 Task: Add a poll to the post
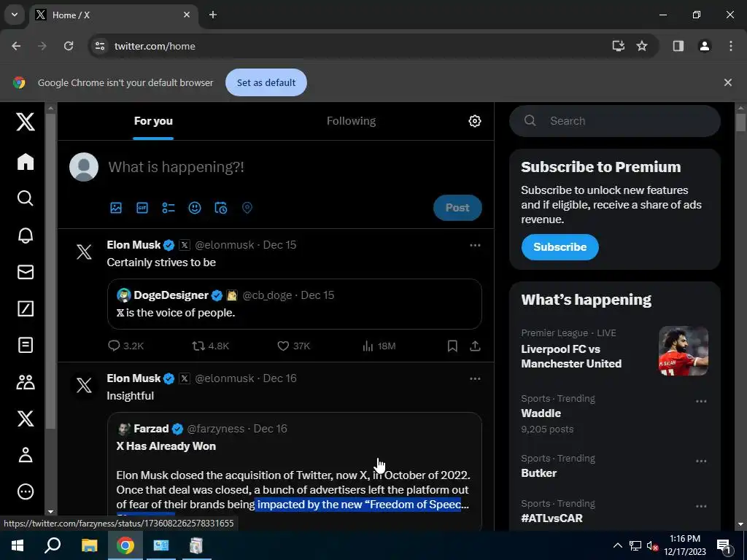tap(169, 208)
